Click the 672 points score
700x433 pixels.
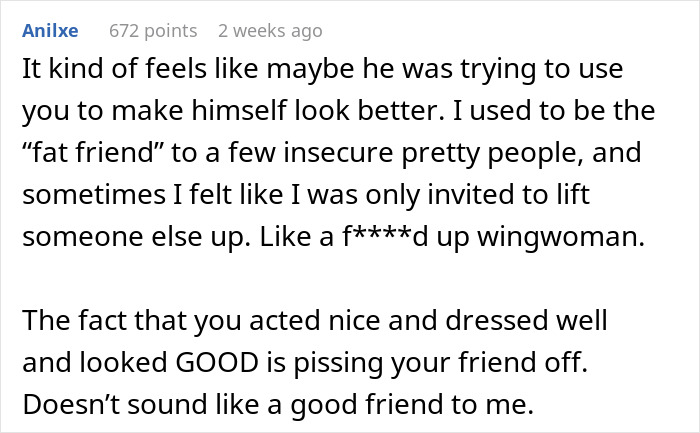coord(146,31)
